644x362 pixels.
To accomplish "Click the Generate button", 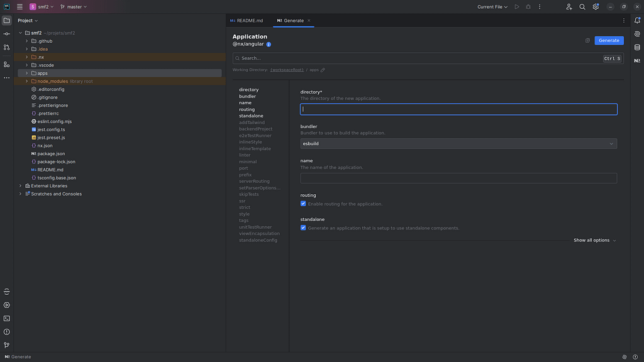I will point(609,40).
